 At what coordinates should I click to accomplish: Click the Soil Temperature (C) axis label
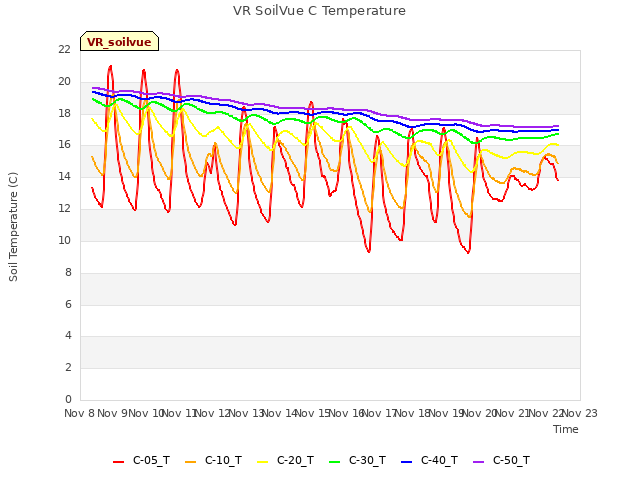coord(13,227)
